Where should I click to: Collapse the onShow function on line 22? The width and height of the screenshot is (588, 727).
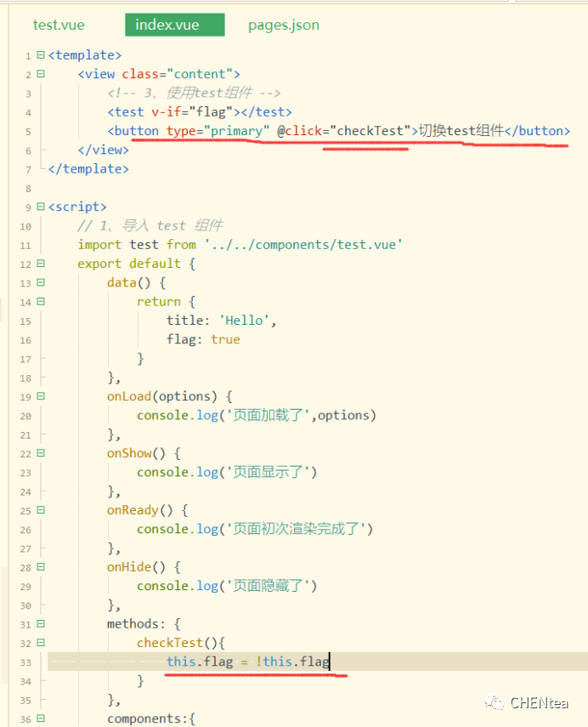(x=41, y=453)
